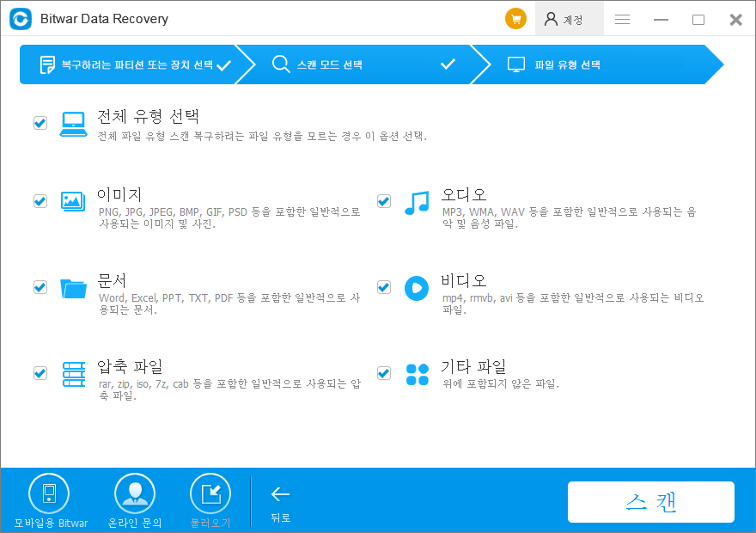Viewport: 756px width, 533px height.
Task: Open the yellow shopping cart promotion icon
Action: pyautogui.click(x=515, y=18)
